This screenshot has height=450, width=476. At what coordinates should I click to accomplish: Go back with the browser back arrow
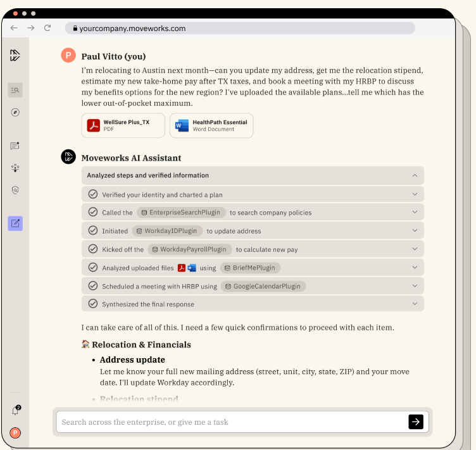pyautogui.click(x=14, y=28)
